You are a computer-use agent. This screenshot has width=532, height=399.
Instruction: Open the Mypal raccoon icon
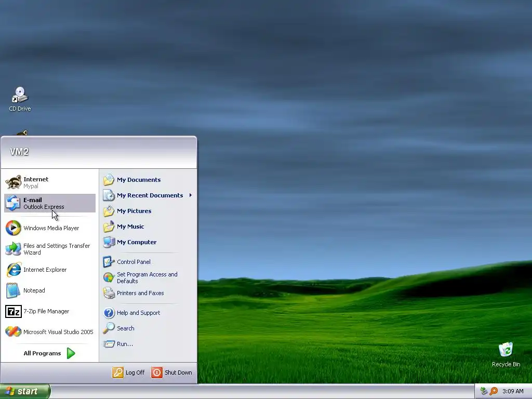13,182
